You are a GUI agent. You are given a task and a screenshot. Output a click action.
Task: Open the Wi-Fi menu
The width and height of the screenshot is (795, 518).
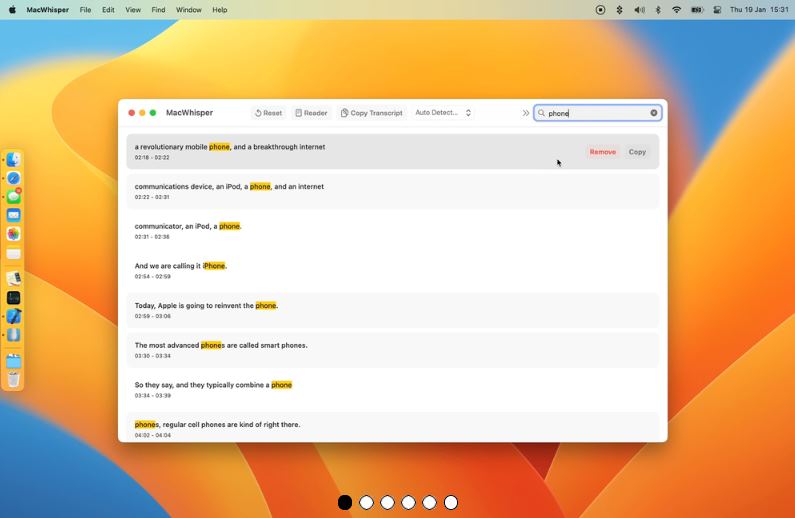click(x=676, y=10)
